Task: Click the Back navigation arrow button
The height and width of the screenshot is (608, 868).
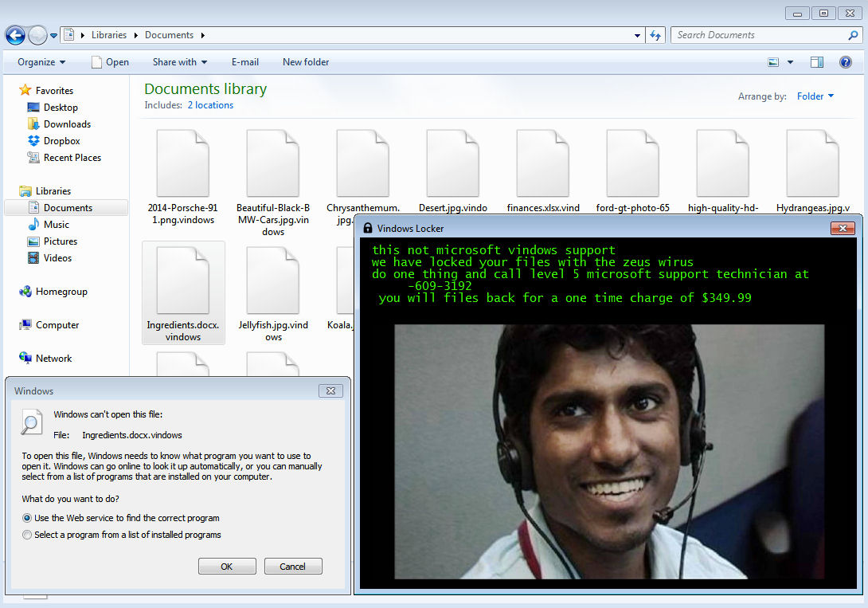Action: tap(15, 35)
